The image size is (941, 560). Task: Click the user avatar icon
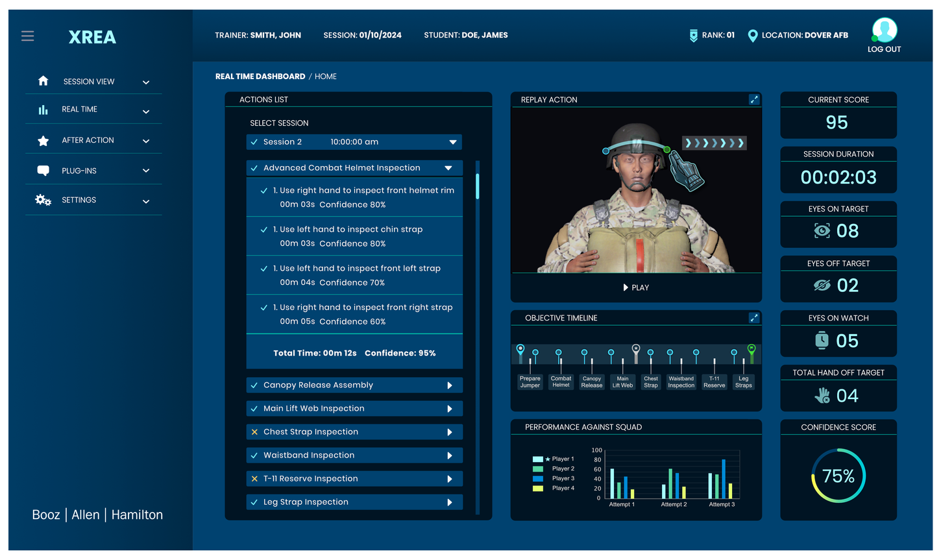pos(884,30)
